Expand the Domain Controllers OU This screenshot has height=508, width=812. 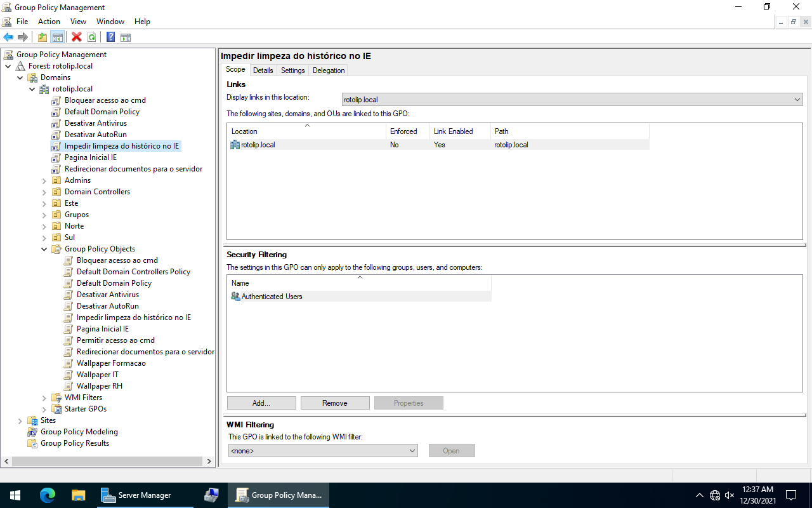[44, 192]
